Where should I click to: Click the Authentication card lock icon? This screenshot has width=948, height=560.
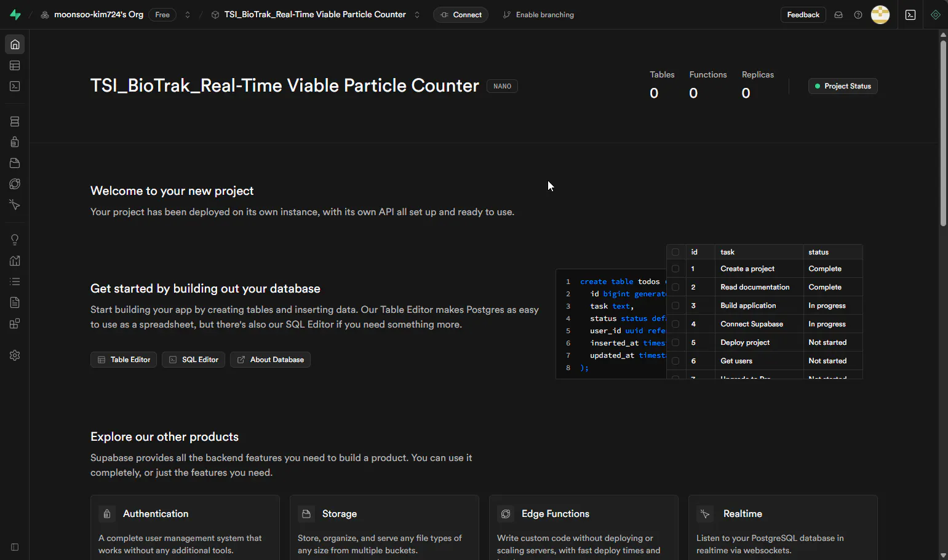pos(107,514)
